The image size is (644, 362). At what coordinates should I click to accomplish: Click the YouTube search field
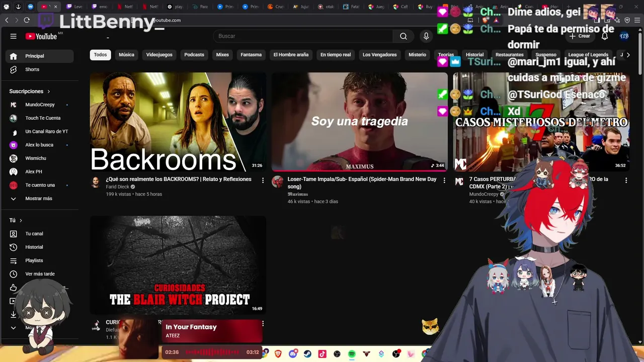(x=303, y=36)
